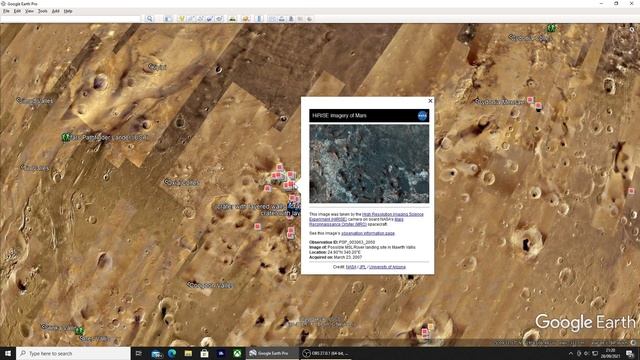Click the navigation compass ring on the map

point(625,40)
